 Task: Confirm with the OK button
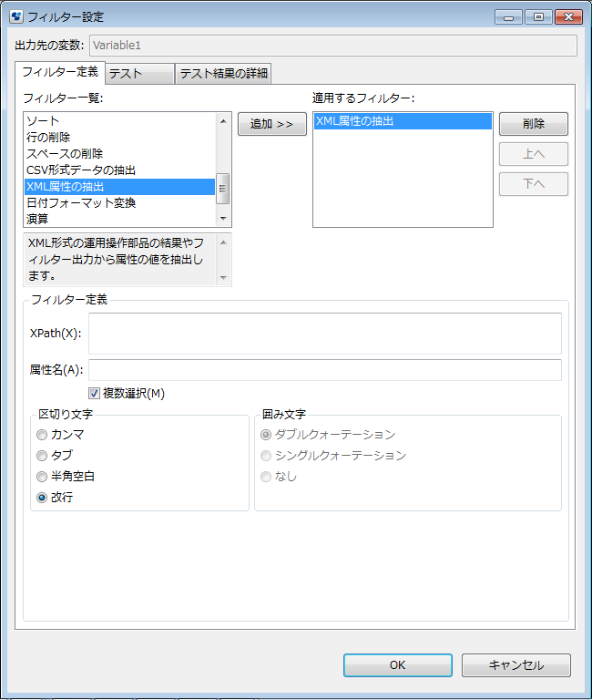pyautogui.click(x=397, y=665)
